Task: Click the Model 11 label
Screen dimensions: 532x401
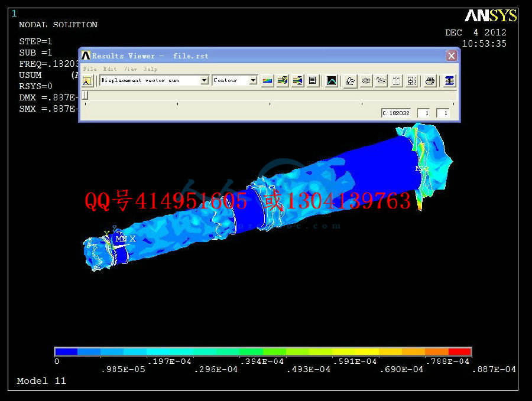Action: click(41, 381)
